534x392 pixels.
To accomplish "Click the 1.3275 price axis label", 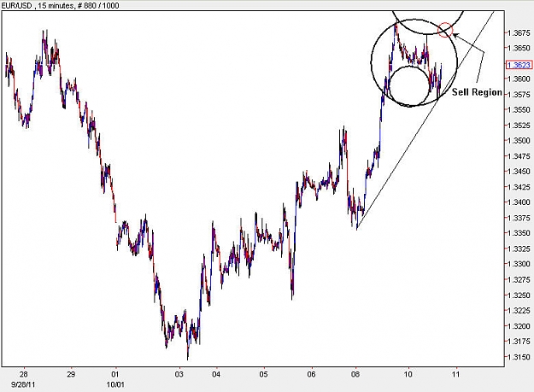I will click(519, 280).
